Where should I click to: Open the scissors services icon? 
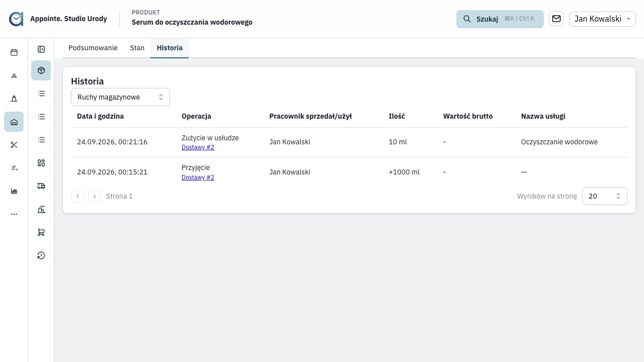(x=14, y=145)
